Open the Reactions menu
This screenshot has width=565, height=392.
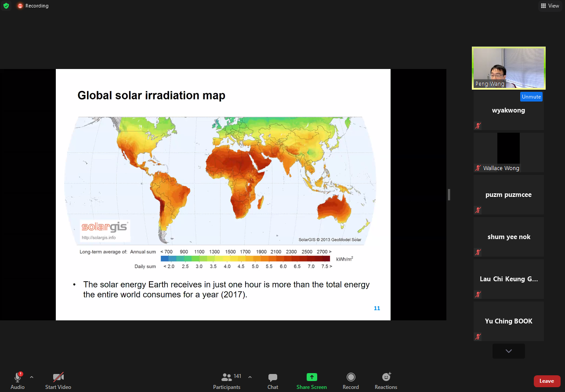click(386, 381)
